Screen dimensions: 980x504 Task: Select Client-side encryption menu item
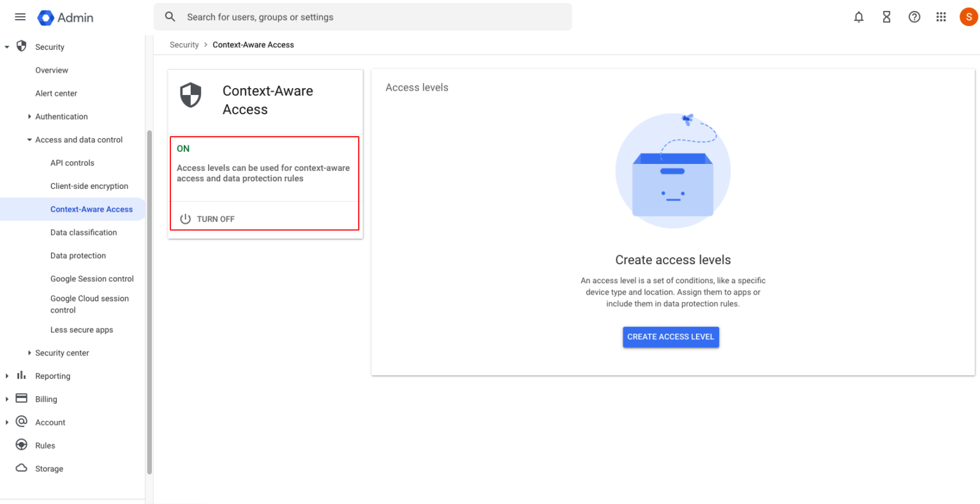(x=89, y=186)
